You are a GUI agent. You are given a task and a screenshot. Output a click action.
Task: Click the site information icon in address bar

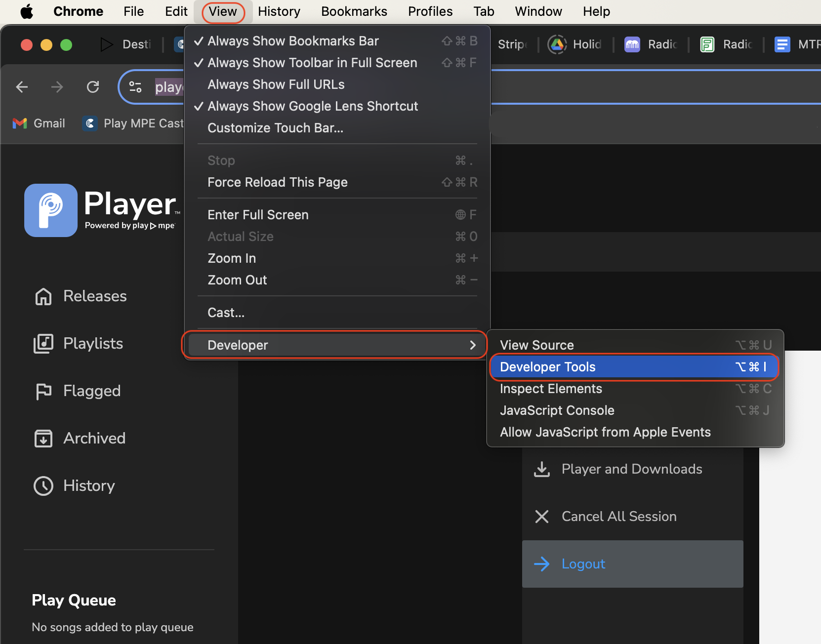(135, 87)
